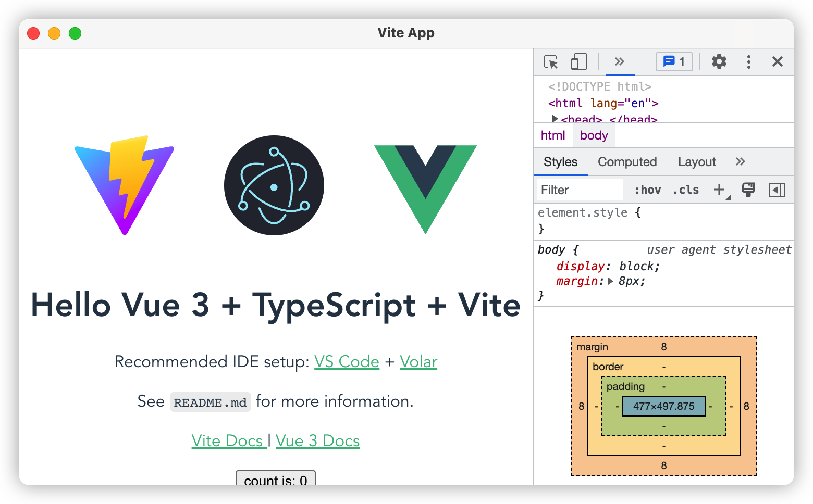
Task: Add a new style rule with plus icon
Action: point(720,190)
